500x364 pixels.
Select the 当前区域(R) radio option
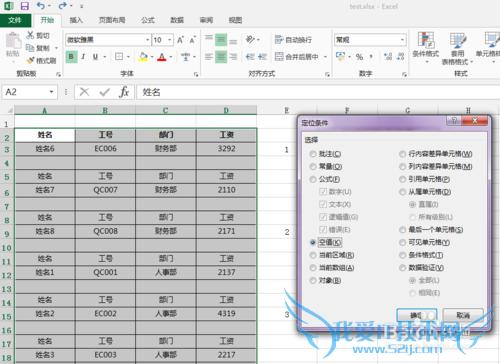click(x=313, y=255)
